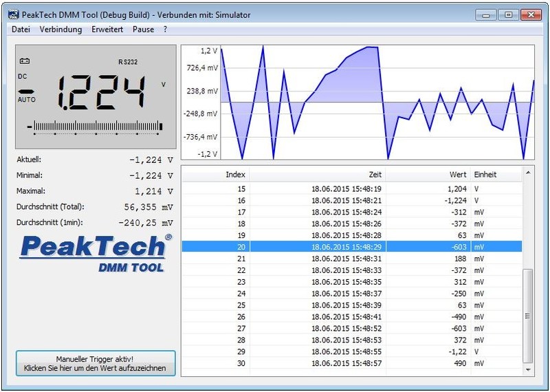Click the analog bargraph on DMM display
The width and height of the screenshot is (550, 392).
[x=94, y=126]
